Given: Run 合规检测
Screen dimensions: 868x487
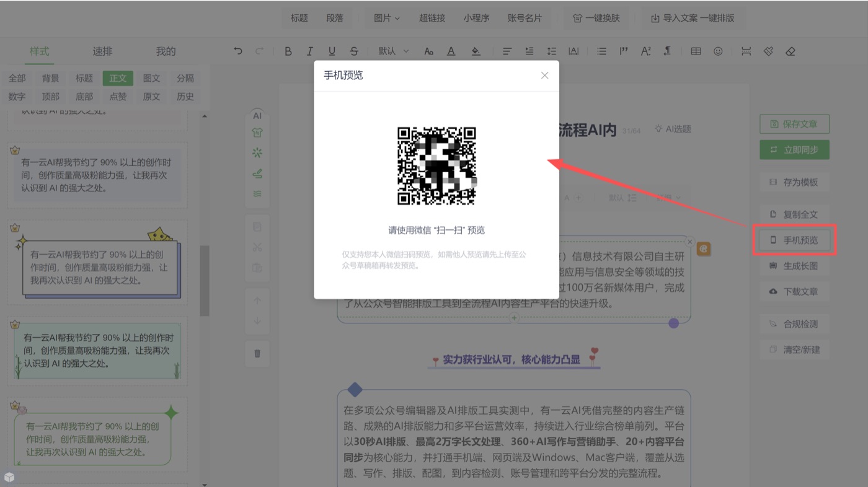Looking at the screenshot, I should [794, 324].
